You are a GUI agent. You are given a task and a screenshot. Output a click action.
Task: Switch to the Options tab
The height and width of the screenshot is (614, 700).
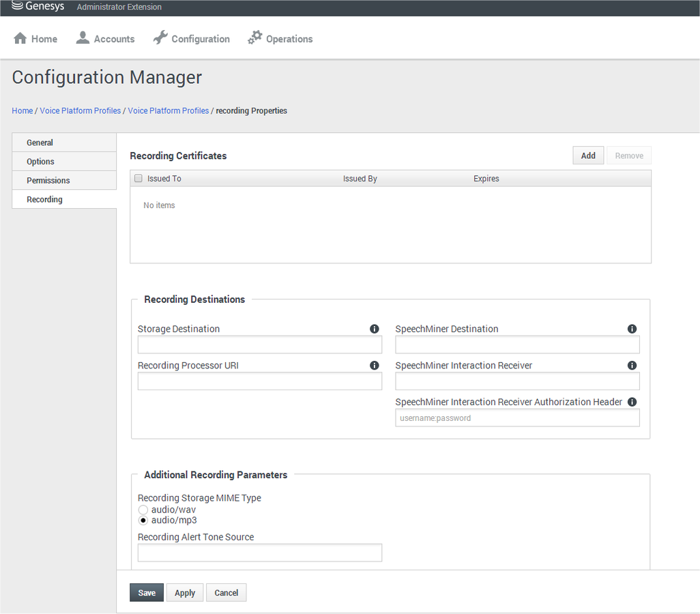(x=64, y=162)
